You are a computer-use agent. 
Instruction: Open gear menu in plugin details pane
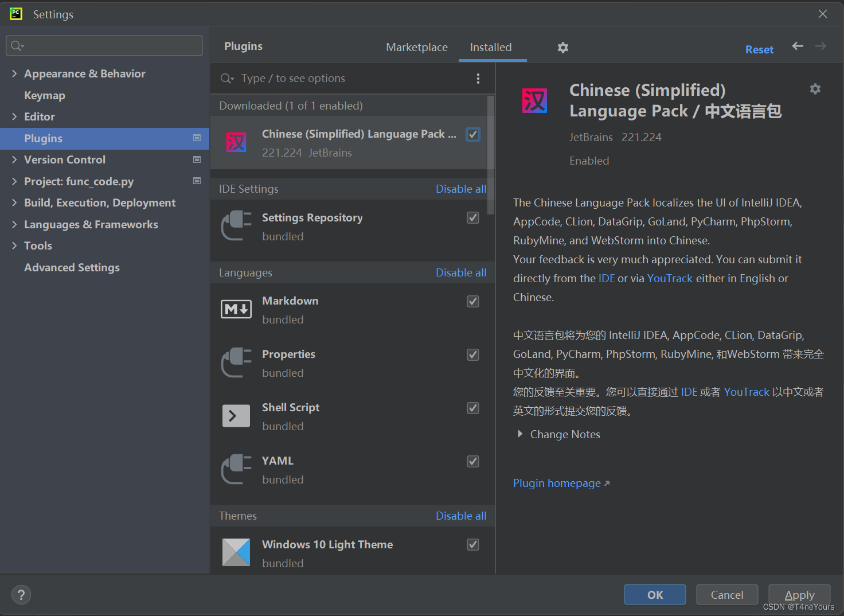[815, 89]
